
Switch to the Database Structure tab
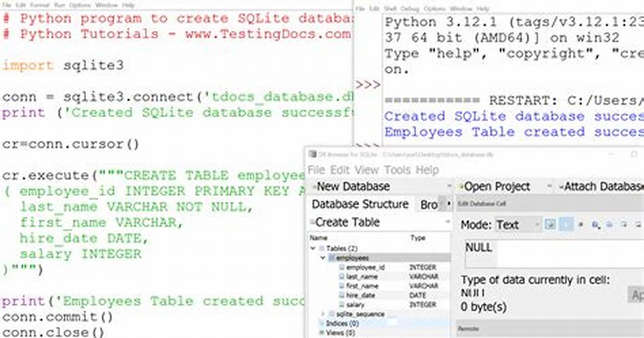click(x=360, y=204)
